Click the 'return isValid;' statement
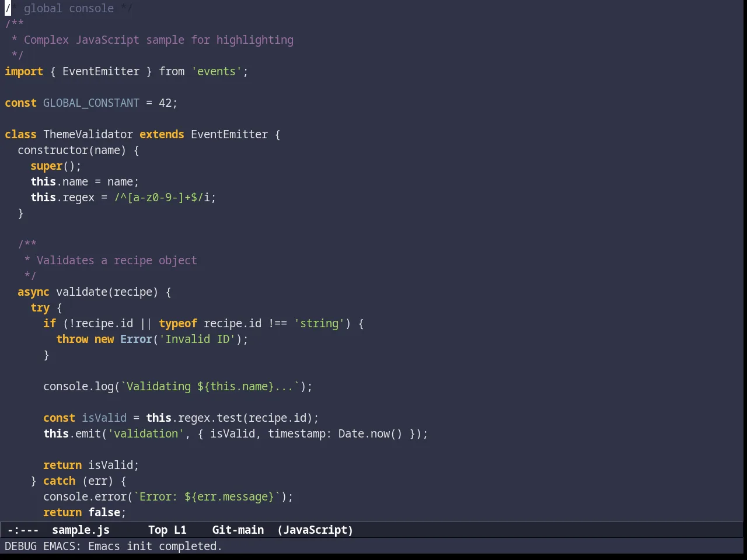Screen dimensions: 747x560 (x=91, y=465)
